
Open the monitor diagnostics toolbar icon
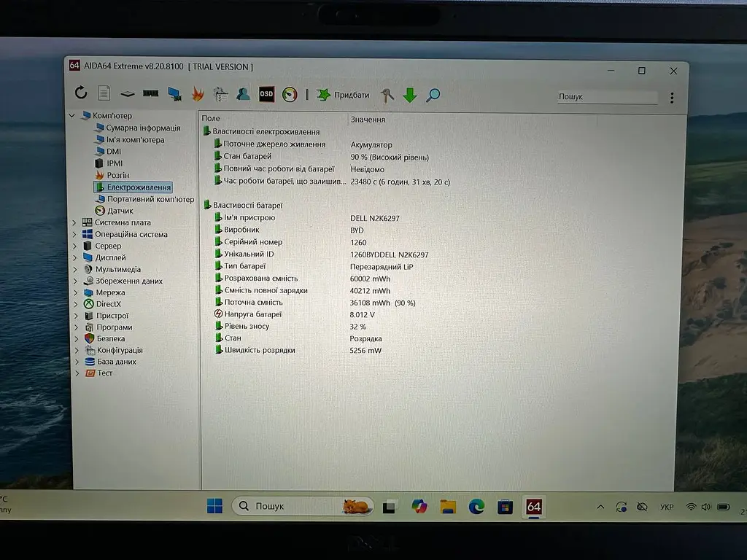tap(174, 94)
